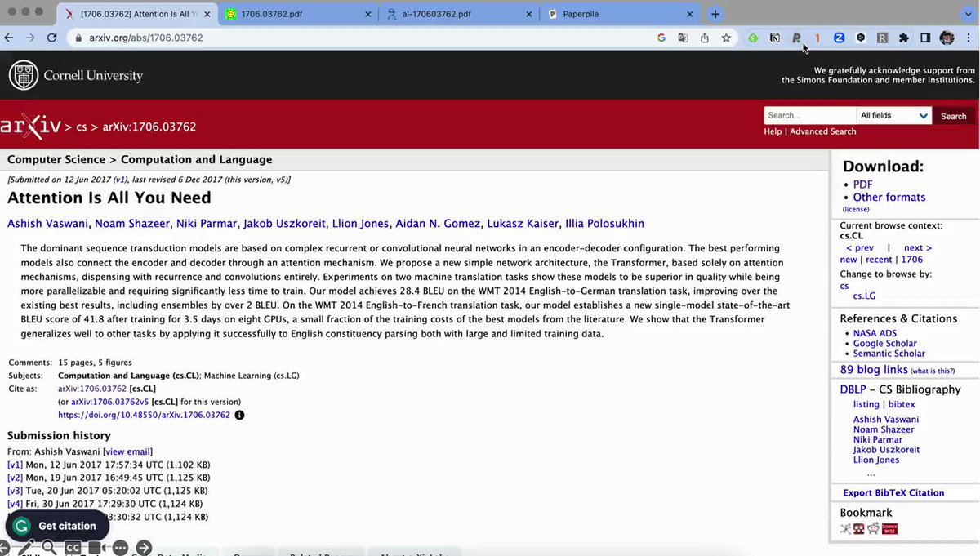Open Other formats download link
The height and width of the screenshot is (556, 980).
click(x=889, y=197)
